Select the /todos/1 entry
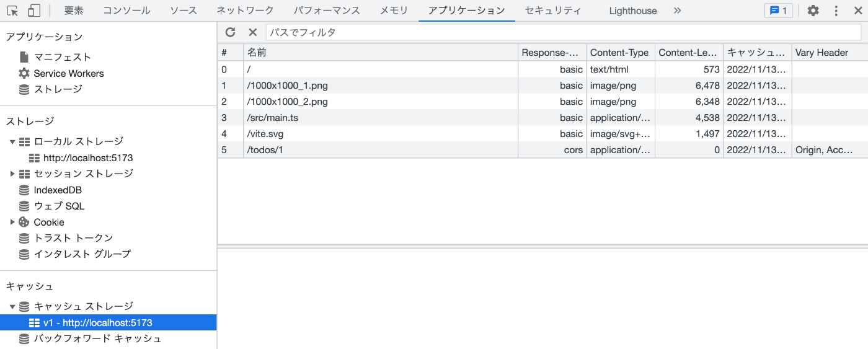 click(543, 150)
